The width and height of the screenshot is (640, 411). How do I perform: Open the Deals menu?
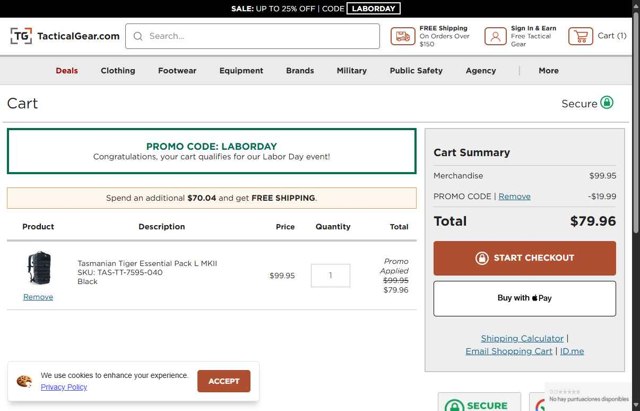[67, 71]
